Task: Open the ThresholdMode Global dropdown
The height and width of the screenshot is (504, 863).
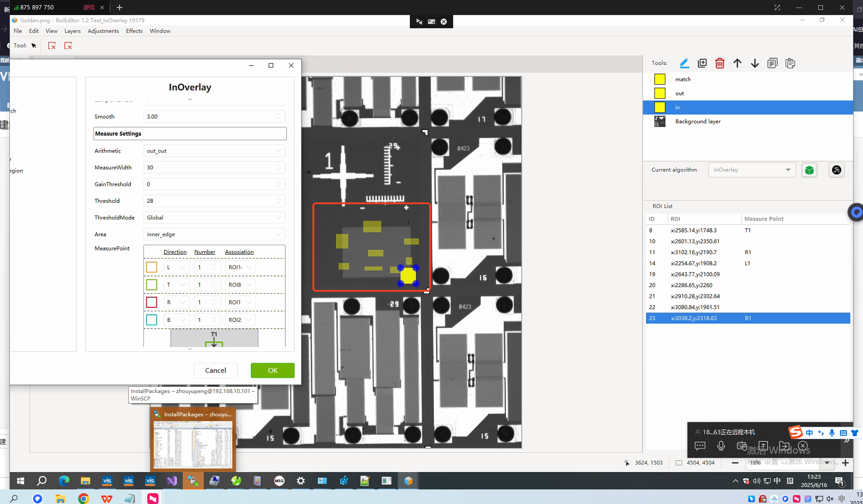Action: pyautogui.click(x=214, y=218)
